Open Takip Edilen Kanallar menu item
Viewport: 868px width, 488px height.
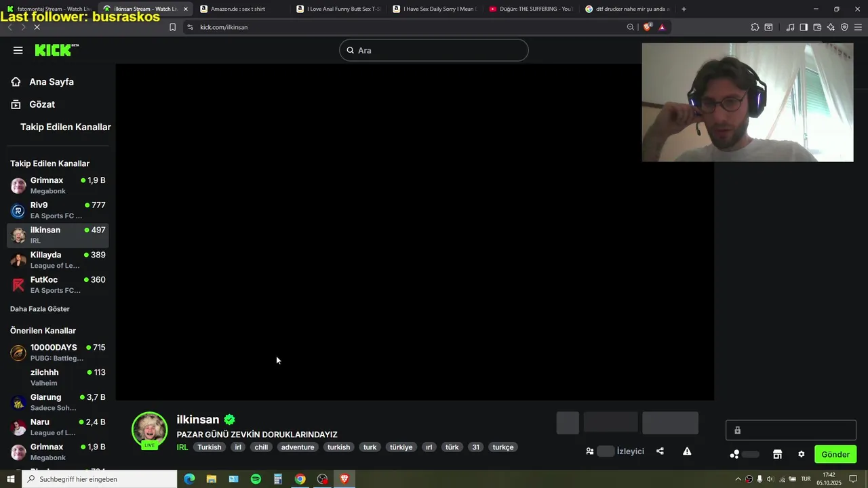coord(66,127)
